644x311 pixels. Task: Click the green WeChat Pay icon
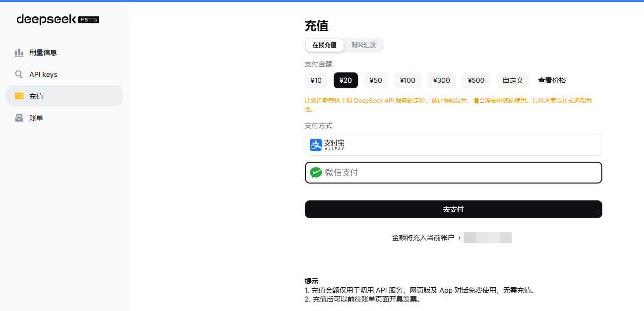click(316, 173)
